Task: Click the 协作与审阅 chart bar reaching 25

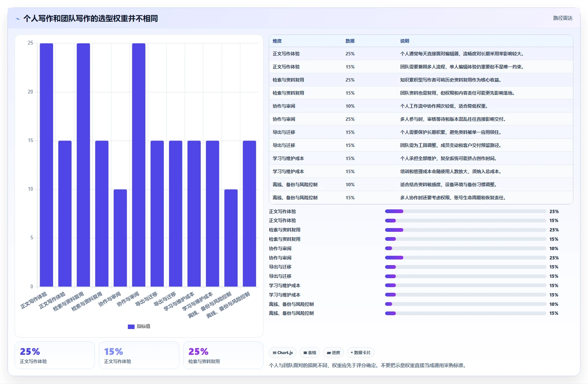Action: (x=139, y=165)
